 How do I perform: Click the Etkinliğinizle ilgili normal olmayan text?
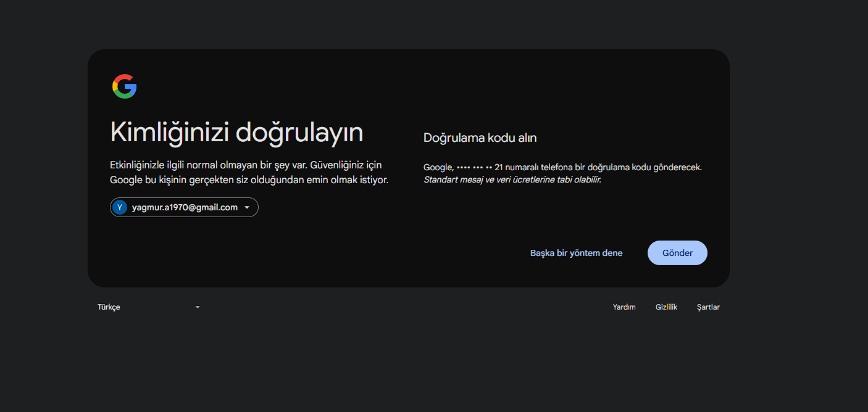tap(249, 173)
